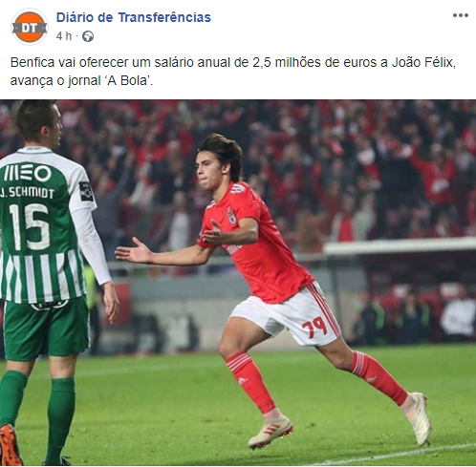Visit the Diário de Transferências page
Screen dimensions: 476x467
(x=134, y=17)
